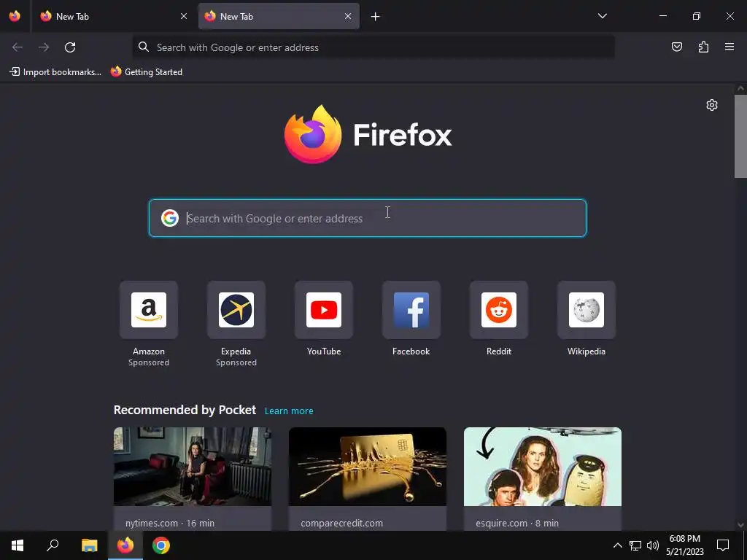Open the new tab personalize gear
The height and width of the screenshot is (560, 747).
pyautogui.click(x=712, y=105)
